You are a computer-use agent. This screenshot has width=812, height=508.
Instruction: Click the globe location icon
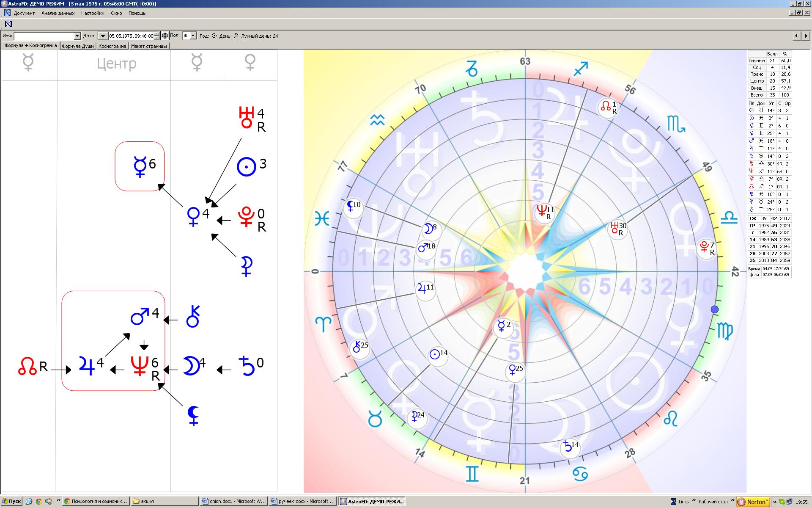(x=165, y=36)
